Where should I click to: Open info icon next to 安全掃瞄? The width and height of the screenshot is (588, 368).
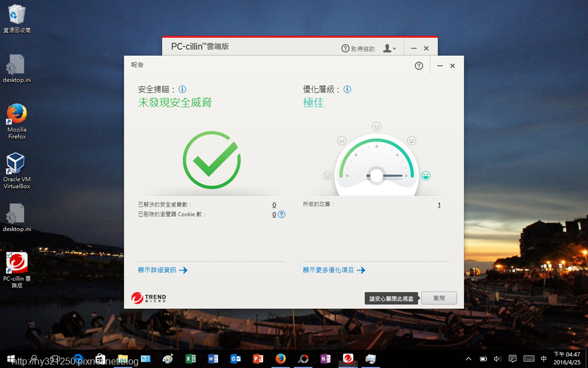pos(182,89)
